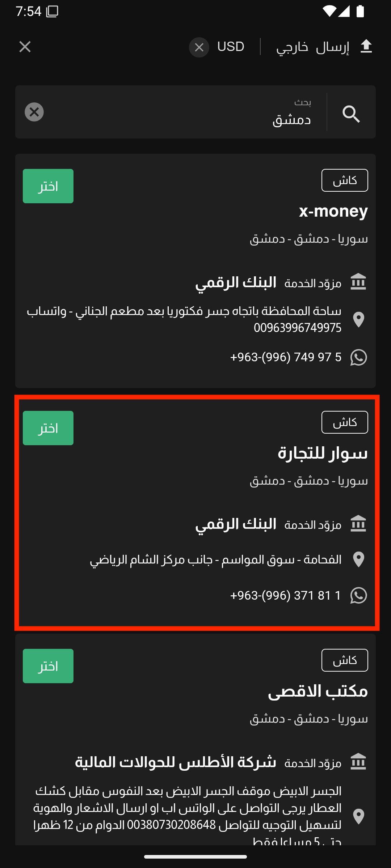Tap location pin of x-money address

[x=358, y=319]
